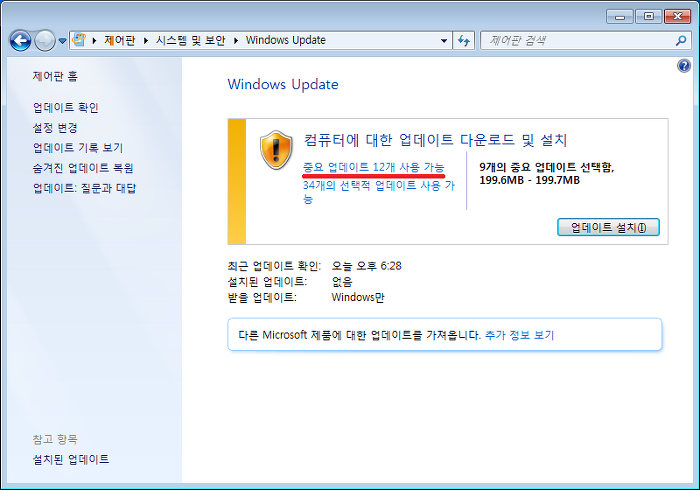Open the address bar history dropdown
Viewport: 700px width, 490px height.
tap(444, 41)
